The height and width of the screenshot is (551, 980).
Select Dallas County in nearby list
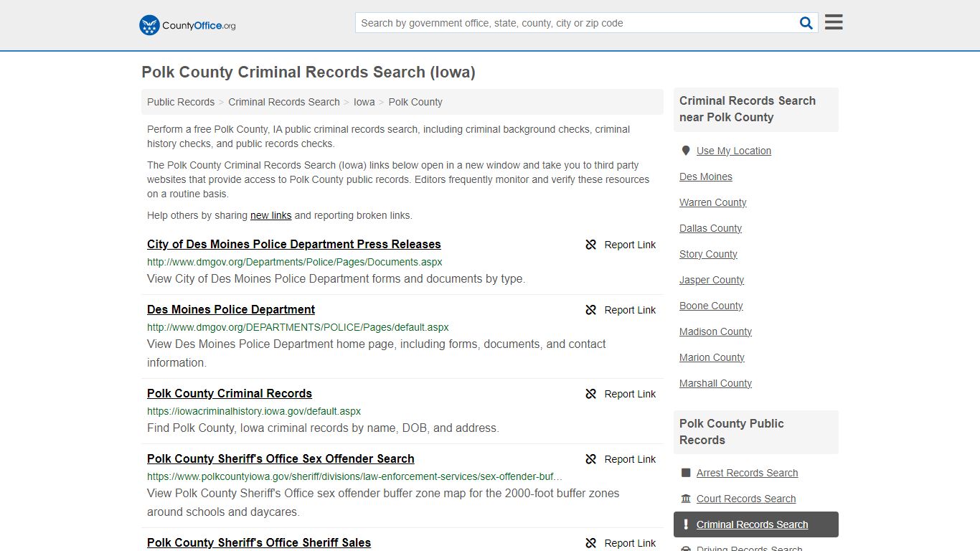[x=711, y=228]
